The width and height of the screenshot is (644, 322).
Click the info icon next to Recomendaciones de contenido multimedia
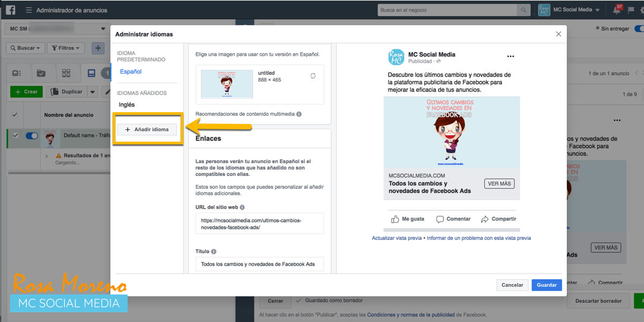click(x=299, y=114)
